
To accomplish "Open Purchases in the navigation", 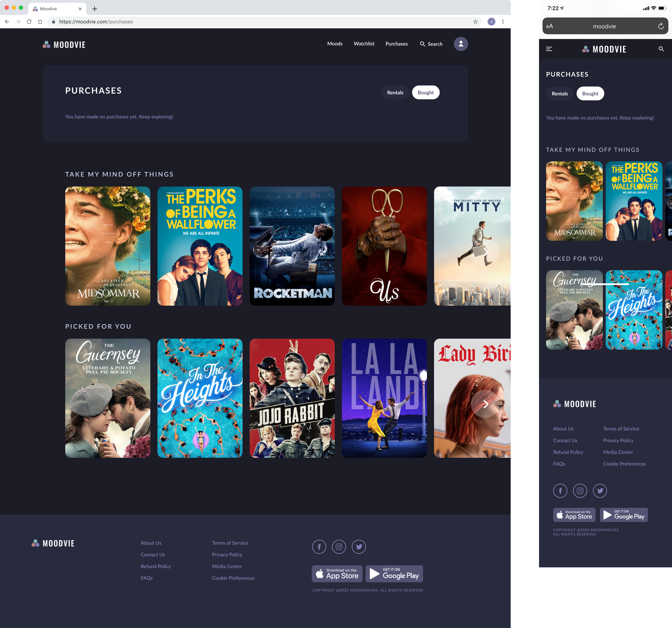I will point(396,44).
